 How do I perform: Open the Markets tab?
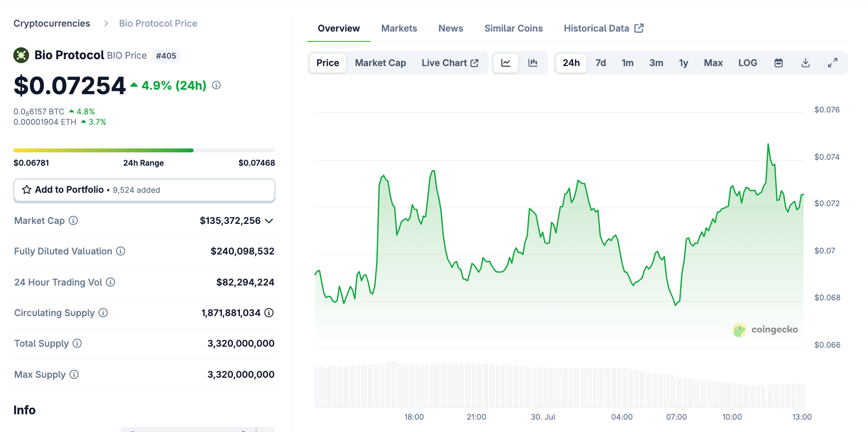399,29
